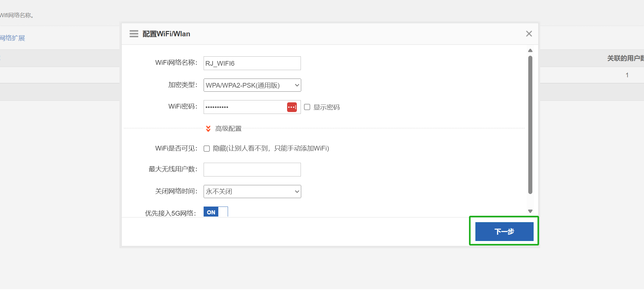The height and width of the screenshot is (307, 644).
Task: Enable the 显示密码 checkbox
Action: point(307,107)
